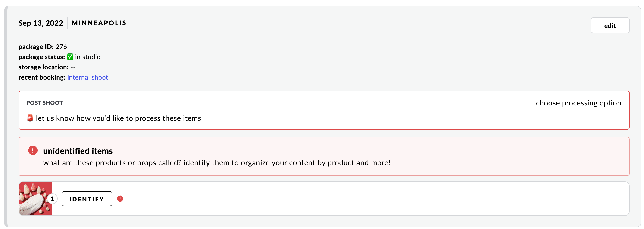Click the edit button
Viewport: 644px width, 229px height.
(x=610, y=25)
